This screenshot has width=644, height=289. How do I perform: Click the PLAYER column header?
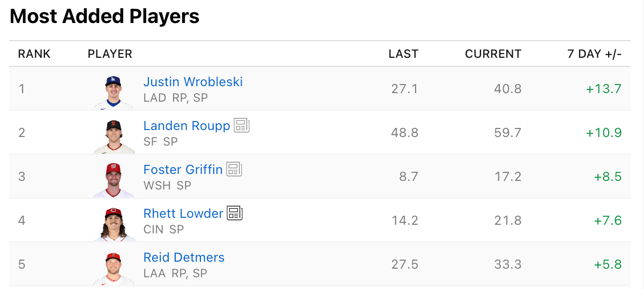(110, 54)
